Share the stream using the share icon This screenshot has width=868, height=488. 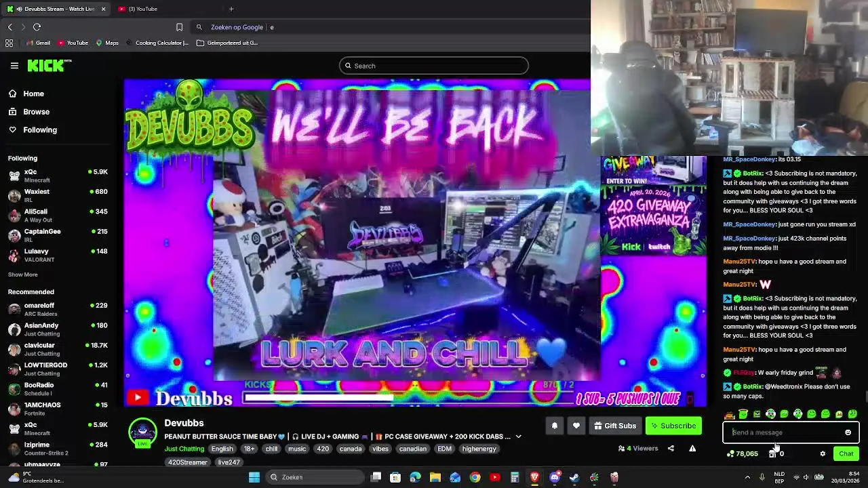click(671, 448)
